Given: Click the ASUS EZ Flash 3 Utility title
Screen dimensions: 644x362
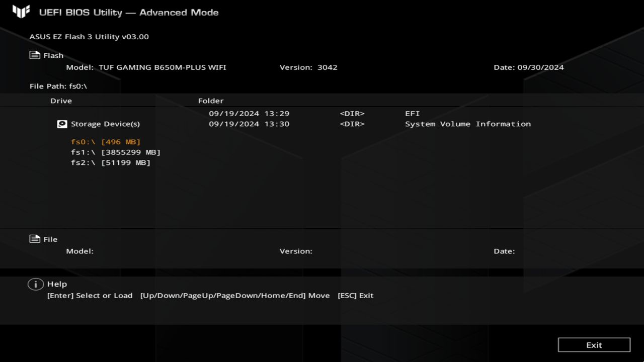Looking at the screenshot, I should point(89,37).
